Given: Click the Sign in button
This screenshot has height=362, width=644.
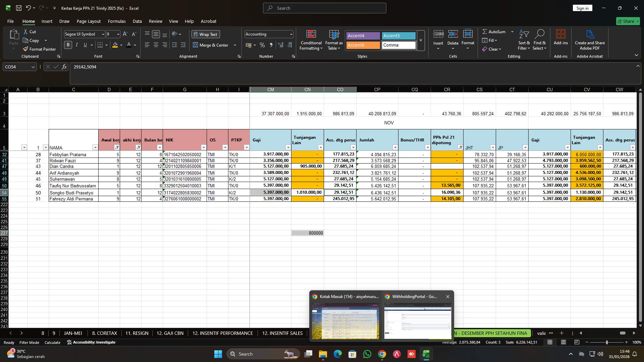Looking at the screenshot, I should point(582,8).
